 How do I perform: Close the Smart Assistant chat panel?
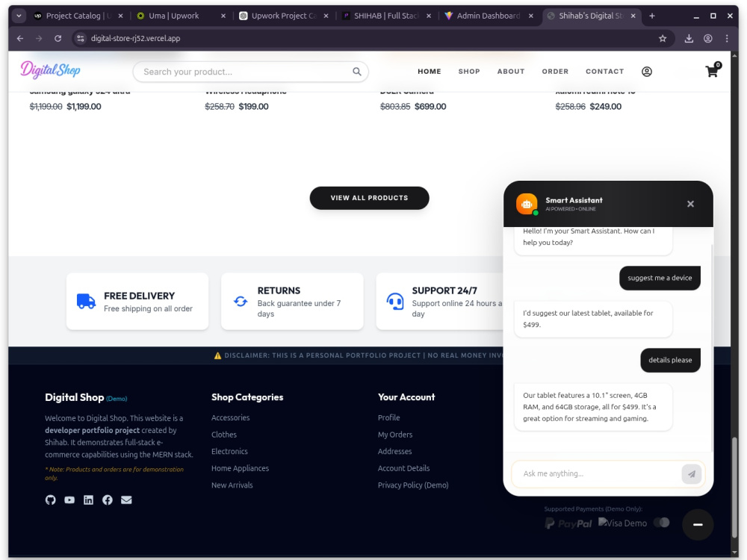[x=690, y=204]
